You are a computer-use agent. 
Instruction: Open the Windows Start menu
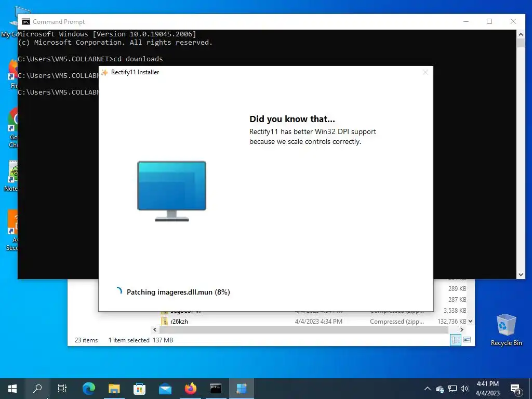click(12, 389)
